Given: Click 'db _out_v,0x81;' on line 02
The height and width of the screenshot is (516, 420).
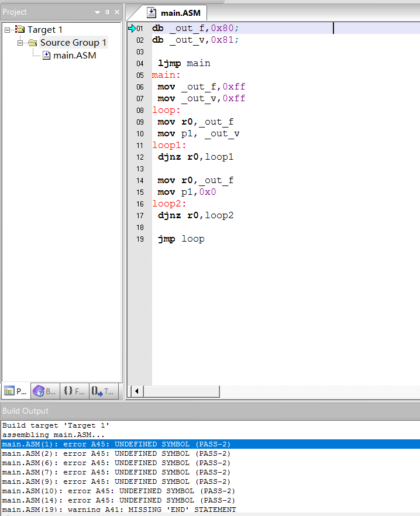Looking at the screenshot, I should [x=195, y=40].
